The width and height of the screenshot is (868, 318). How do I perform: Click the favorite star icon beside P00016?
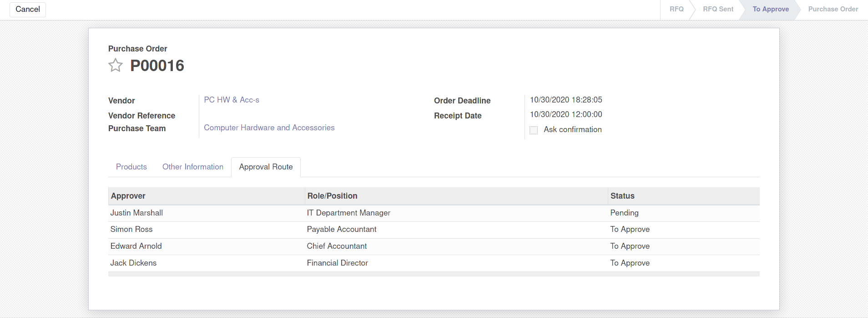point(116,66)
